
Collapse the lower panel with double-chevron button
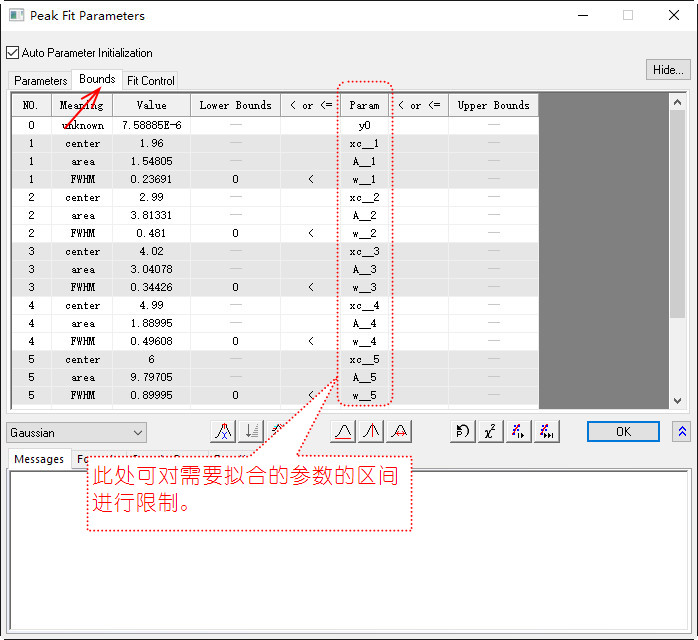tap(682, 432)
